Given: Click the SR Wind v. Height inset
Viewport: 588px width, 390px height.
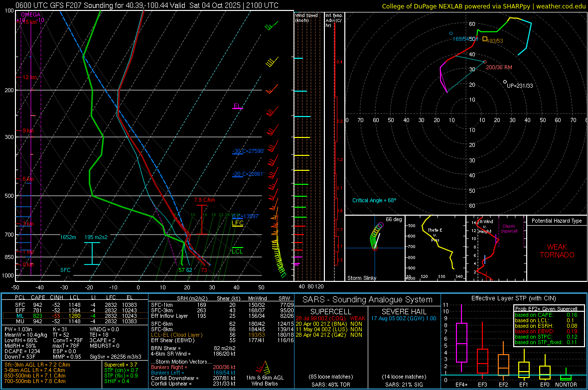Looking at the screenshot, I should click(x=496, y=248).
